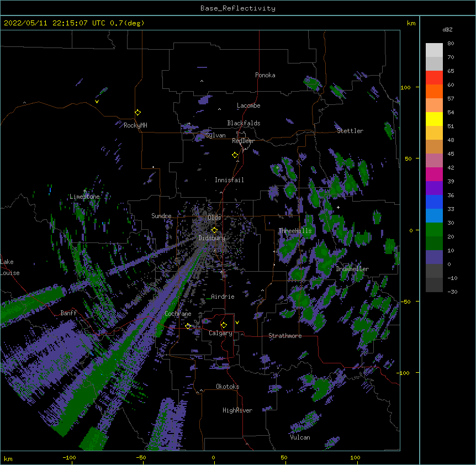Click the Sylvan city label

coord(215,135)
